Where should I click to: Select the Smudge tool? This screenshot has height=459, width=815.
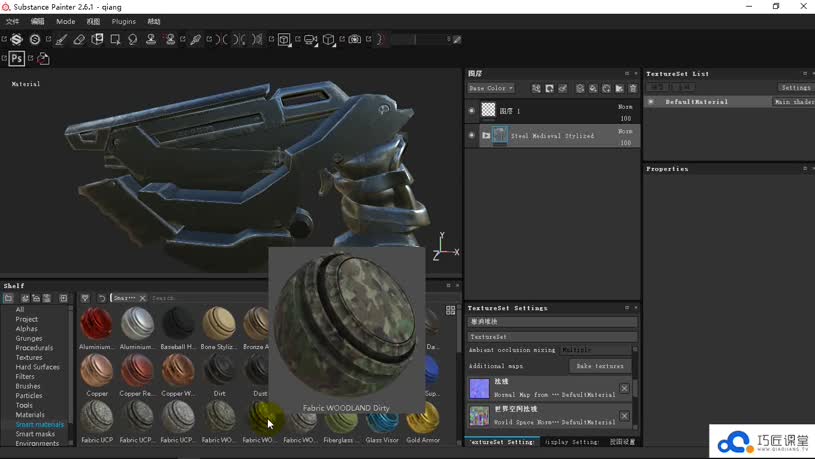tap(133, 40)
